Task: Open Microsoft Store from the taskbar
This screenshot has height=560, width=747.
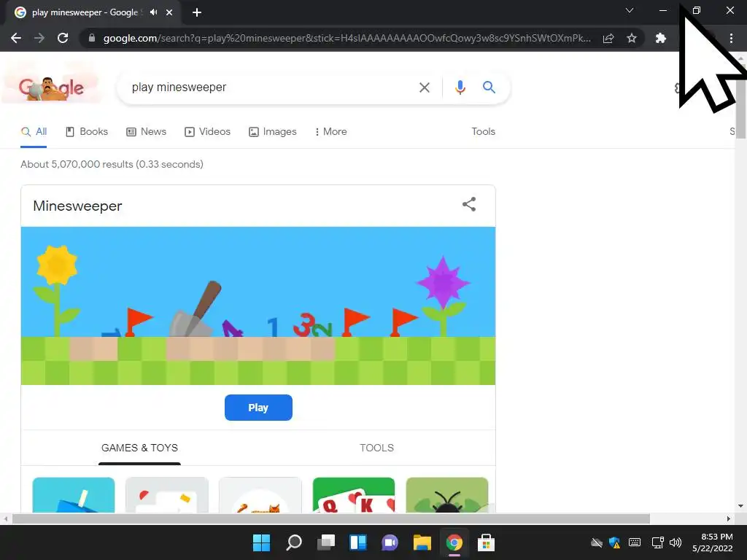Action: click(486, 542)
